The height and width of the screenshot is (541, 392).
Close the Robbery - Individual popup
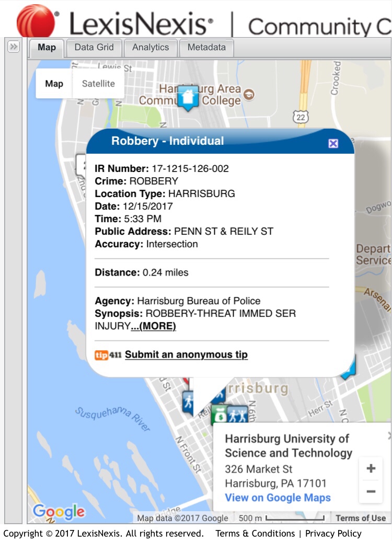click(x=333, y=144)
